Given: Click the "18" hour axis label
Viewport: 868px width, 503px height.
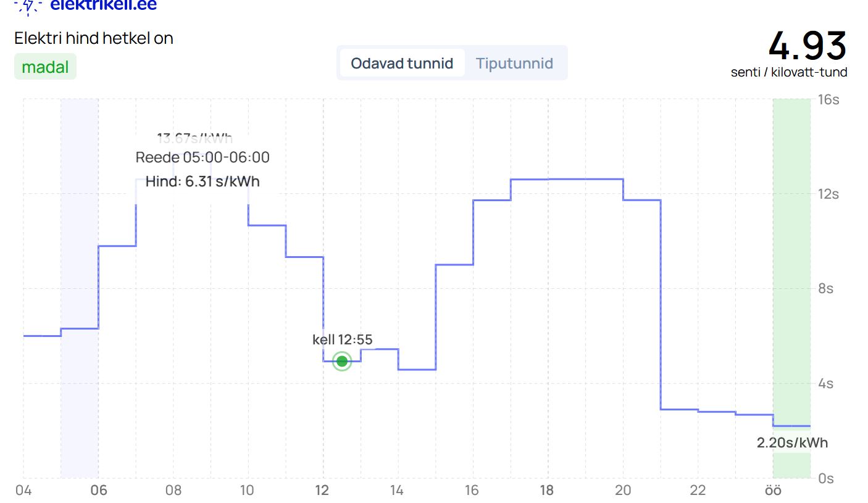Looking at the screenshot, I should (546, 491).
